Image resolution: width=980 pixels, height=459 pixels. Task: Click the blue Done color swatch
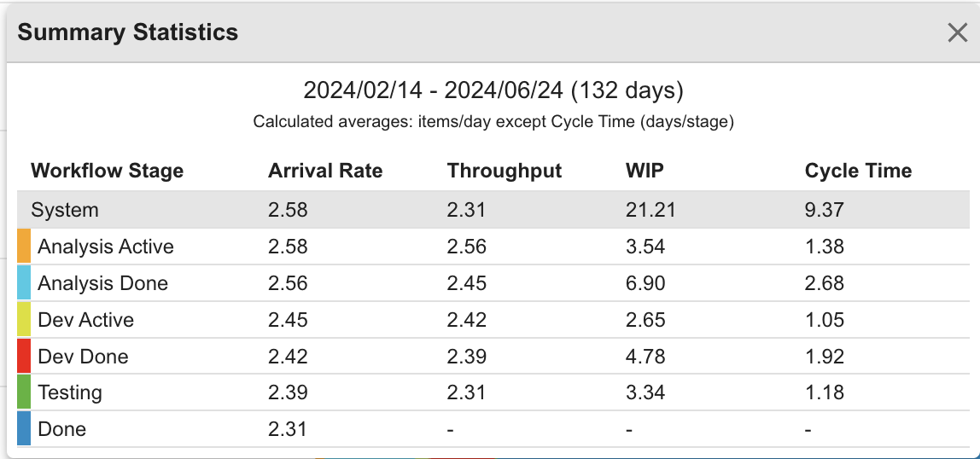(24, 429)
